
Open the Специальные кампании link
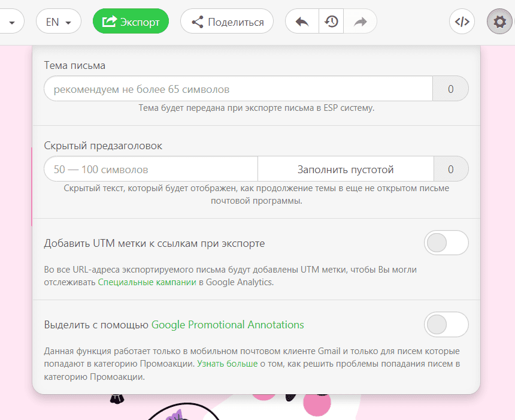(x=147, y=282)
